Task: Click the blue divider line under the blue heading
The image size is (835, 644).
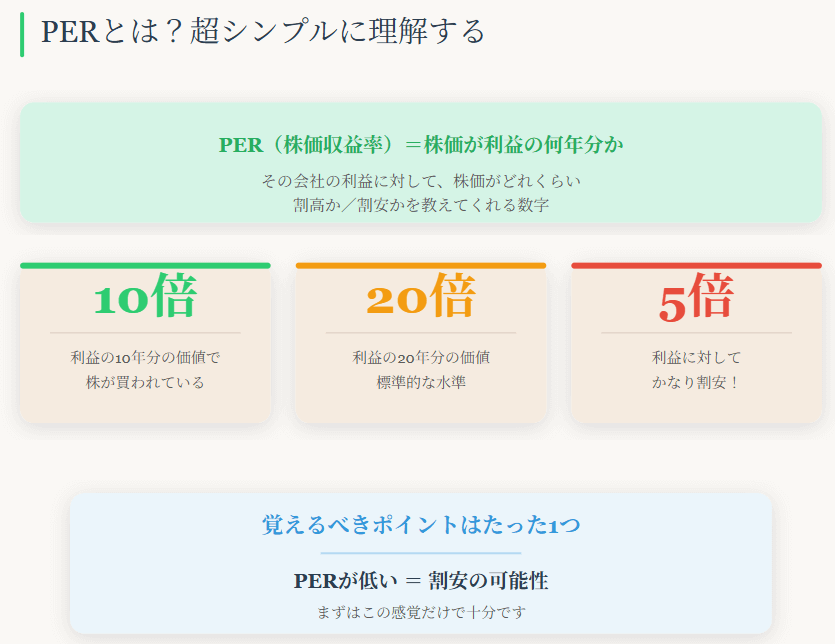Action: tap(421, 552)
